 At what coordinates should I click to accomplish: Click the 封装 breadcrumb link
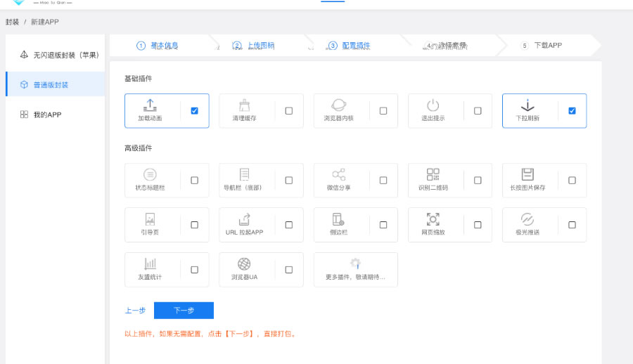12,22
